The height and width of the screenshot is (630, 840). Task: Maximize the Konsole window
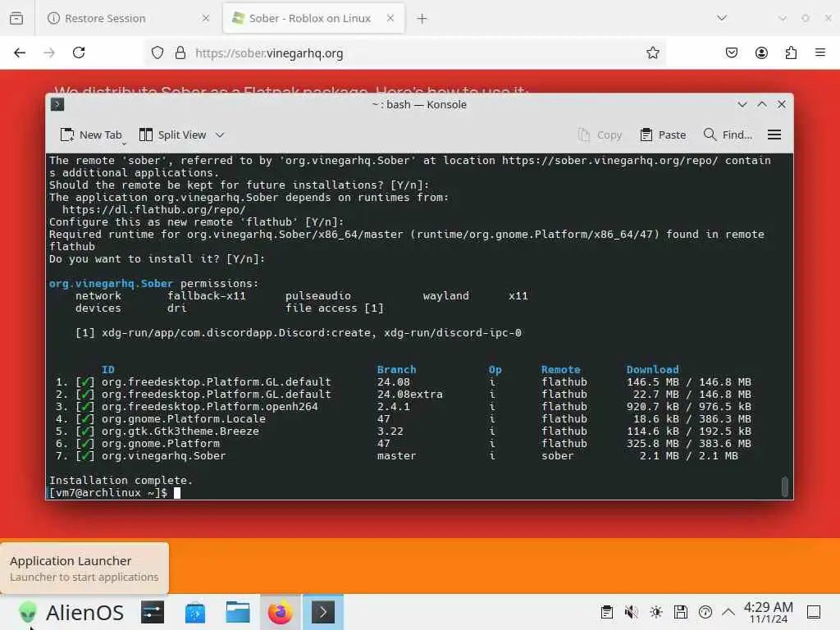coord(762,104)
